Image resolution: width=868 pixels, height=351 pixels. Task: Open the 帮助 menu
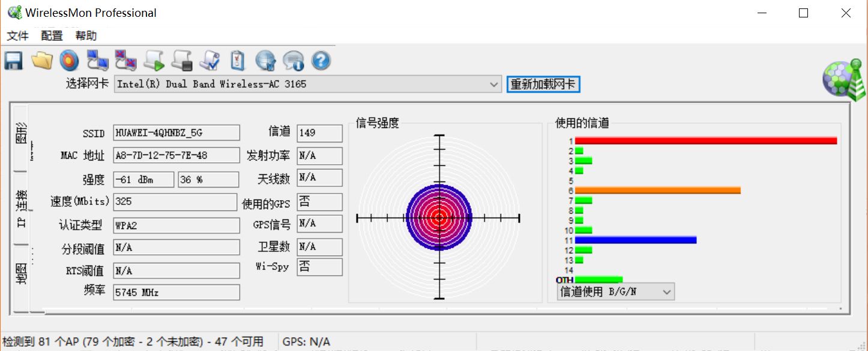click(x=86, y=36)
